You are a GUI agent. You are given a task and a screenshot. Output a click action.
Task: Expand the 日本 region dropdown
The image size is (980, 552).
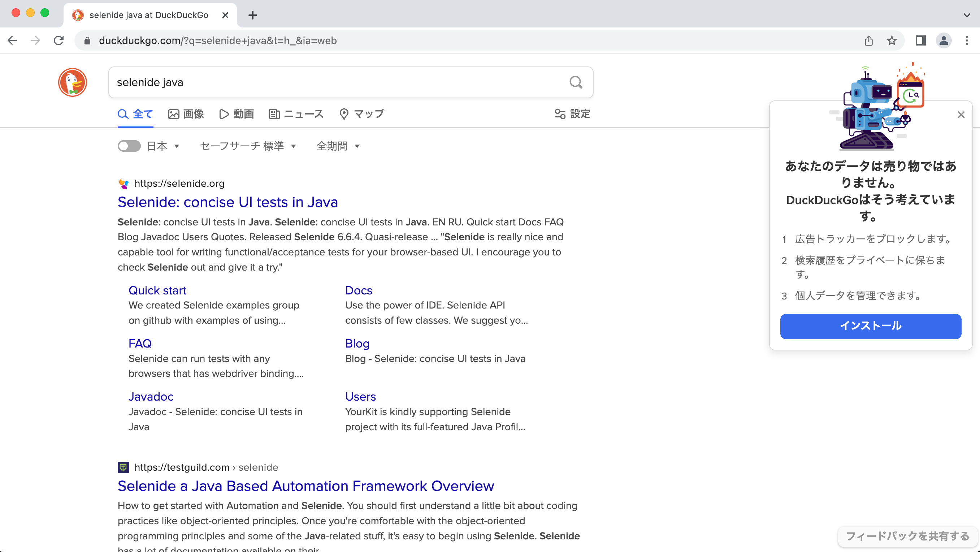163,146
